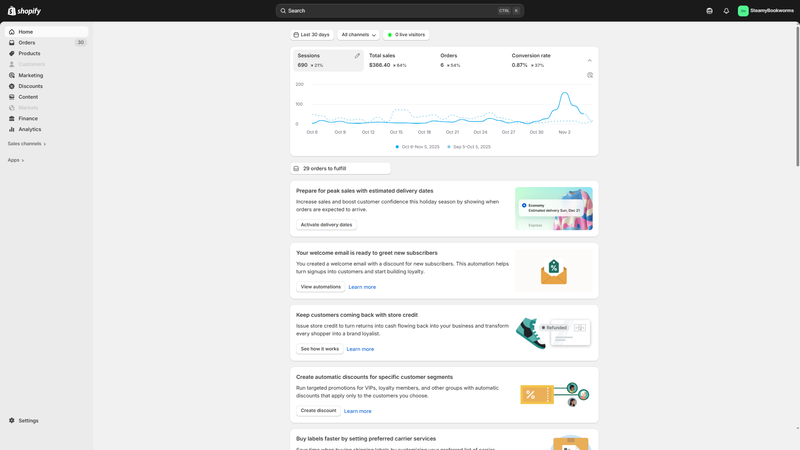Click Learn more beside View automations
800x450 pixels.
[x=362, y=287]
